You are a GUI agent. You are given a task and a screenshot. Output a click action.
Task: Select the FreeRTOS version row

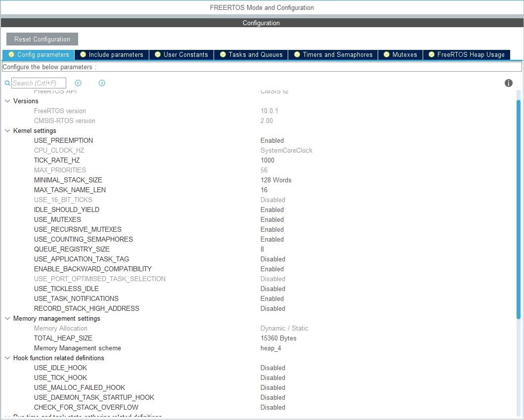[60, 111]
